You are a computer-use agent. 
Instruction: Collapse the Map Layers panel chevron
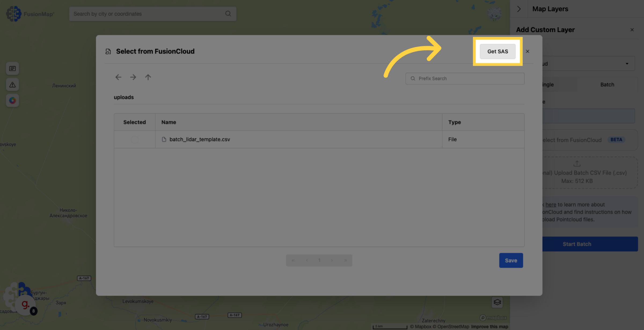pos(519,9)
